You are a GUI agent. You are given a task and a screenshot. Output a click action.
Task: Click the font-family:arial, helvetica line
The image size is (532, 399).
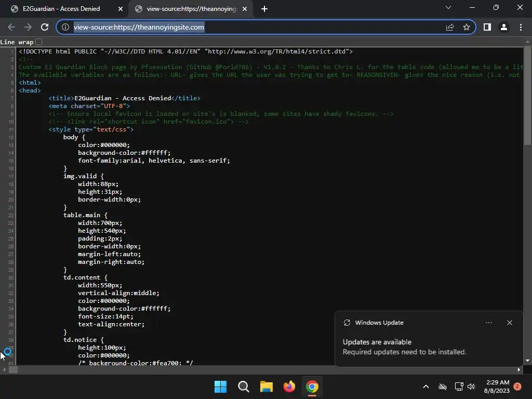point(154,161)
